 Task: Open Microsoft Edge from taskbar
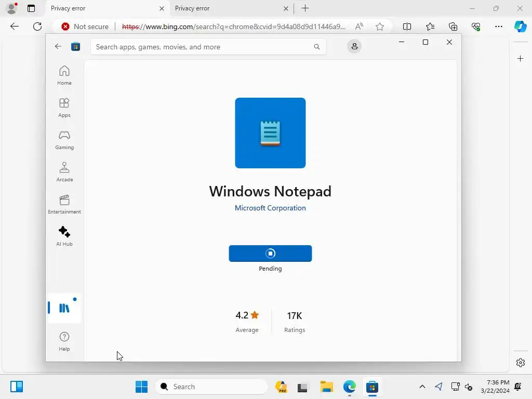point(350,387)
